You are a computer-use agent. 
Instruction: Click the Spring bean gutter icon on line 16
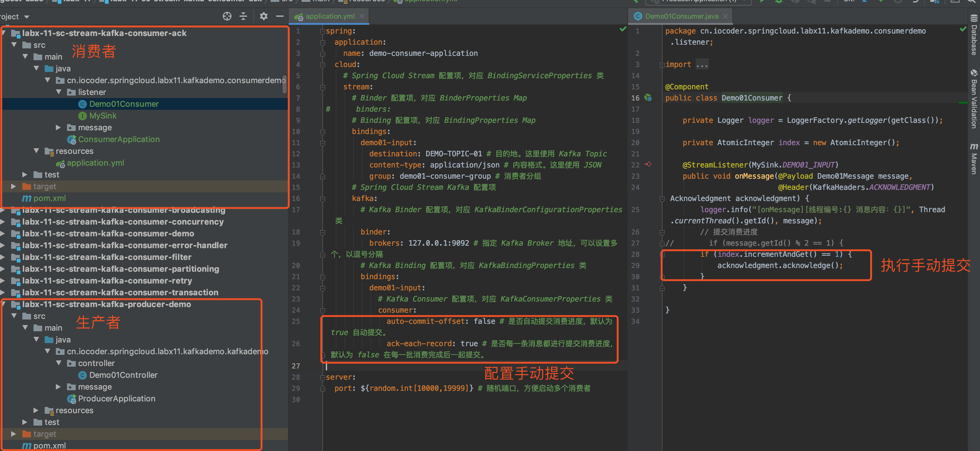click(648, 98)
